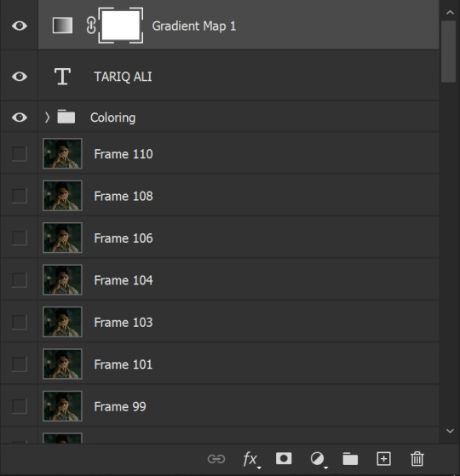
Task: Delete layer with trash icon
Action: [417, 458]
